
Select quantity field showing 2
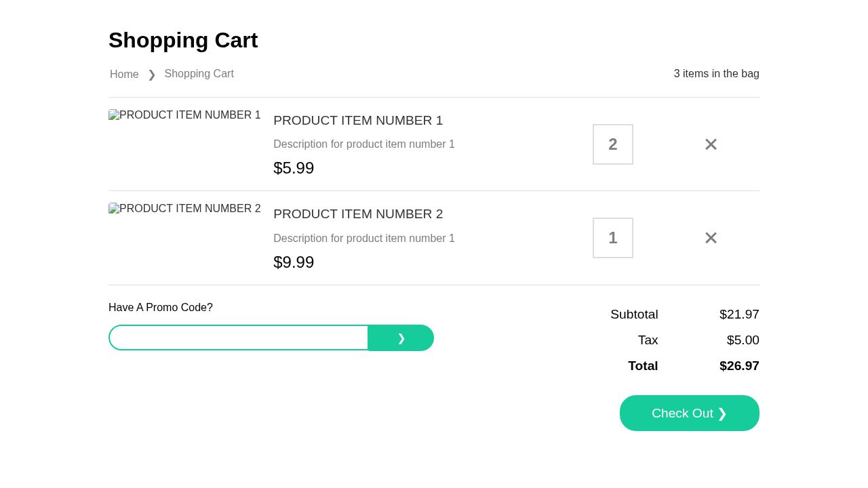(612, 144)
